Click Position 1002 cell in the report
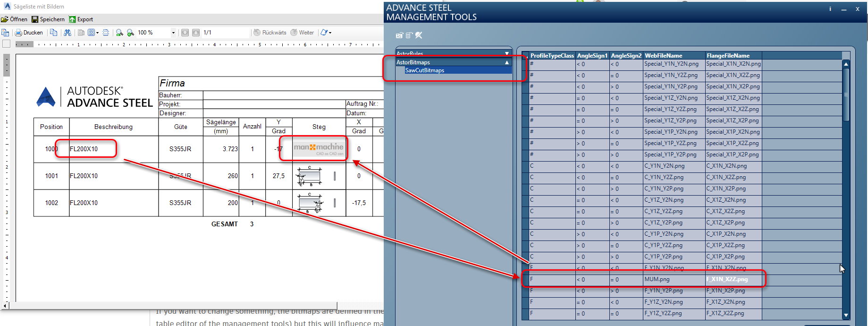The width and height of the screenshot is (868, 326). tap(51, 203)
